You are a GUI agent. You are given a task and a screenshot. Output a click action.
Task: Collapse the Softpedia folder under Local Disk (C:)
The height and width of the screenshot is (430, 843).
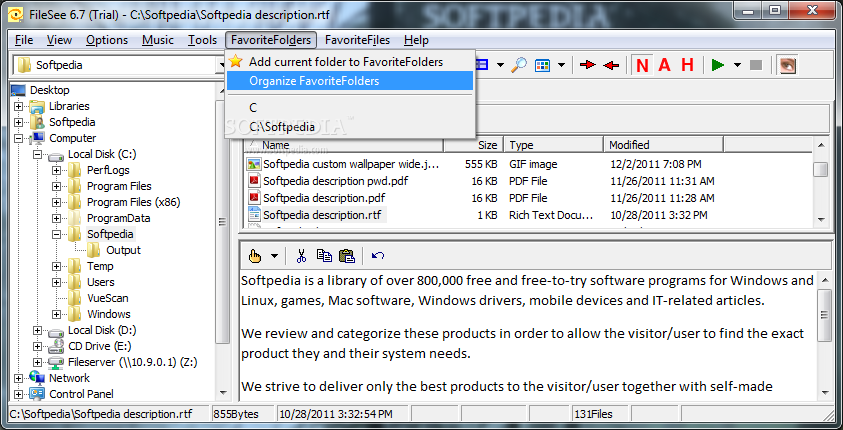tap(56, 234)
